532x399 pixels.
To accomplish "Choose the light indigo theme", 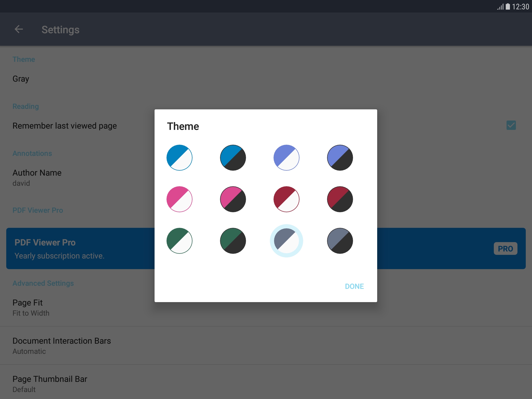I will tap(286, 157).
